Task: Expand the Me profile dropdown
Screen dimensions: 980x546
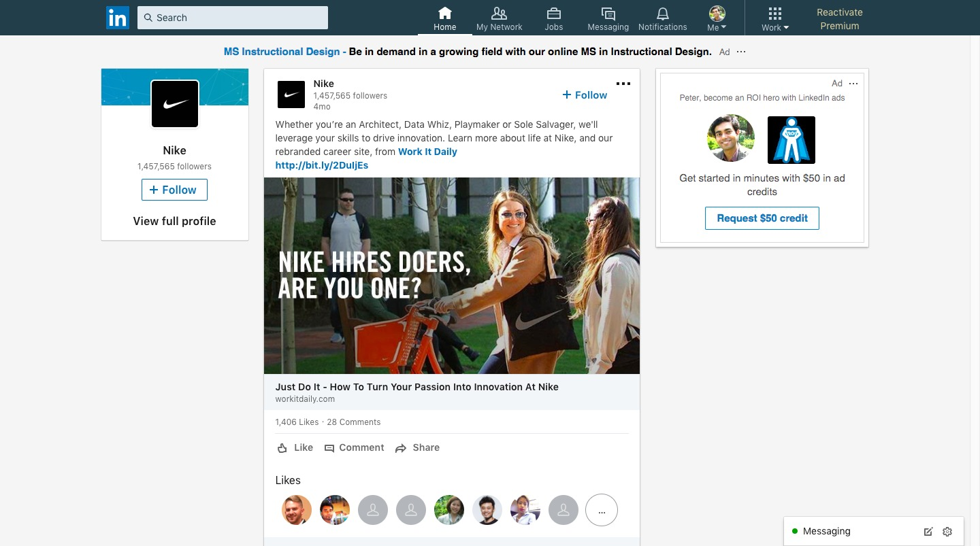Action: (717, 18)
